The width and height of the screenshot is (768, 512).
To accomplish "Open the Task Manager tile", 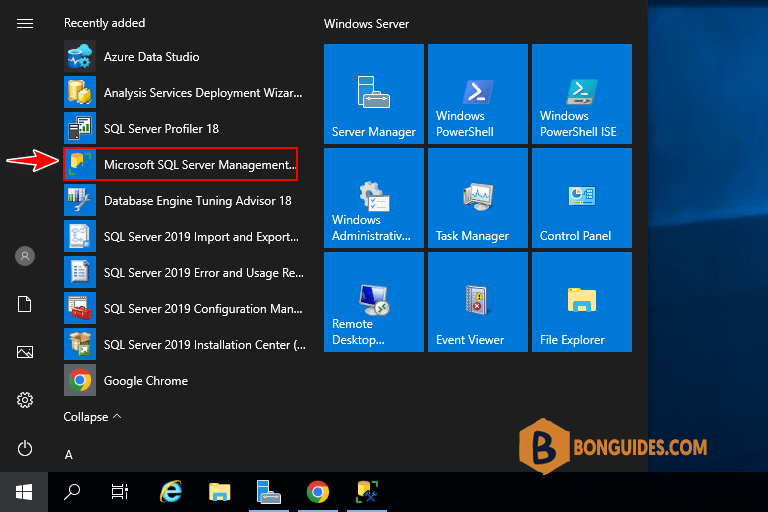I will [478, 198].
